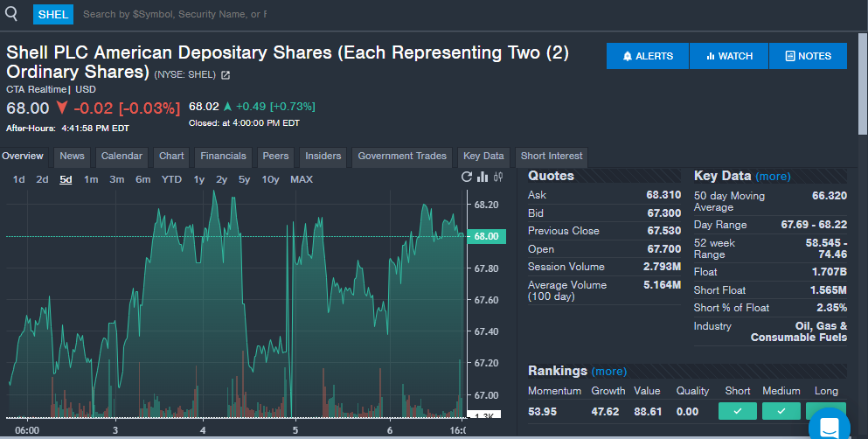Pick the 10y chart range
Image resolution: width=868 pixels, height=439 pixels.
[x=271, y=179]
